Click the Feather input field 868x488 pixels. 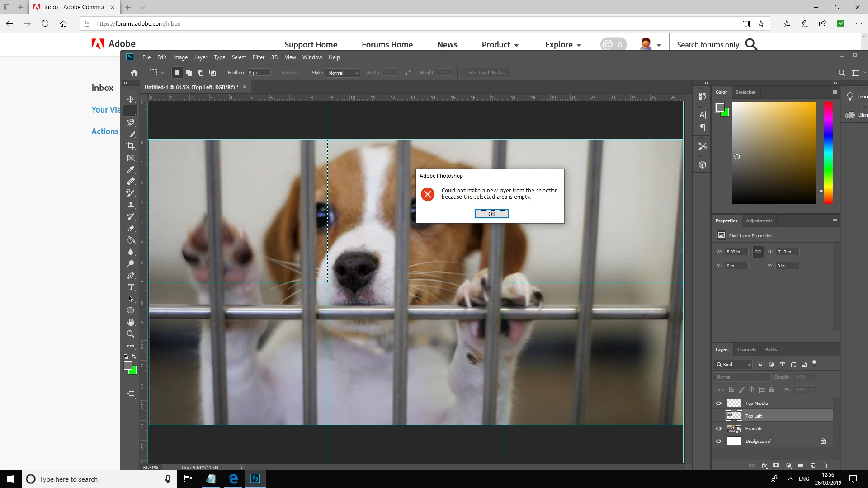point(259,73)
